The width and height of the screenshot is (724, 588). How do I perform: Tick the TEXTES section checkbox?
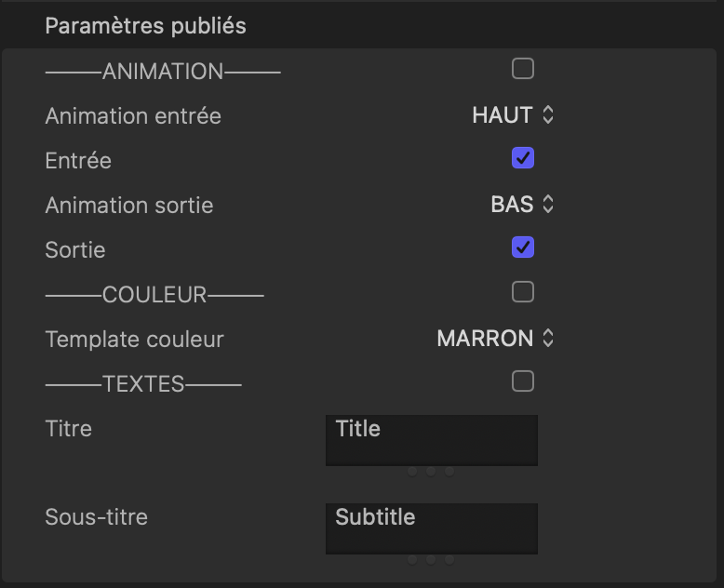523,381
